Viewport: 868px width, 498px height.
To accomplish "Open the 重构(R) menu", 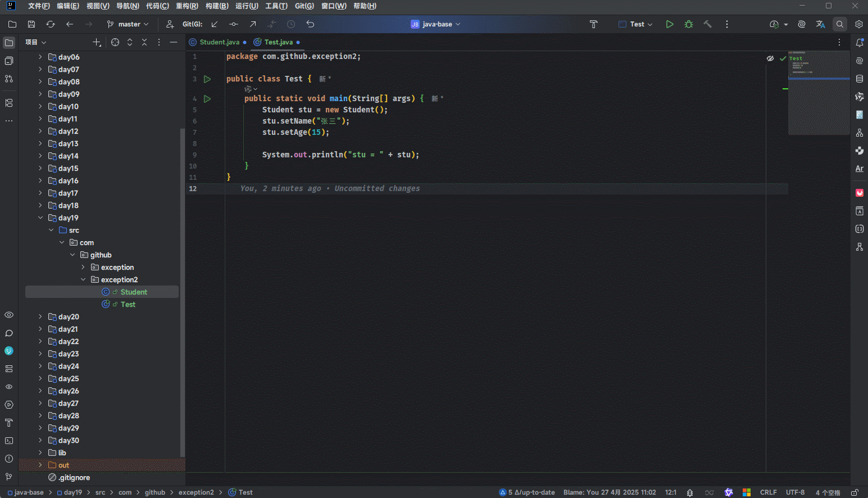I will click(x=187, y=6).
